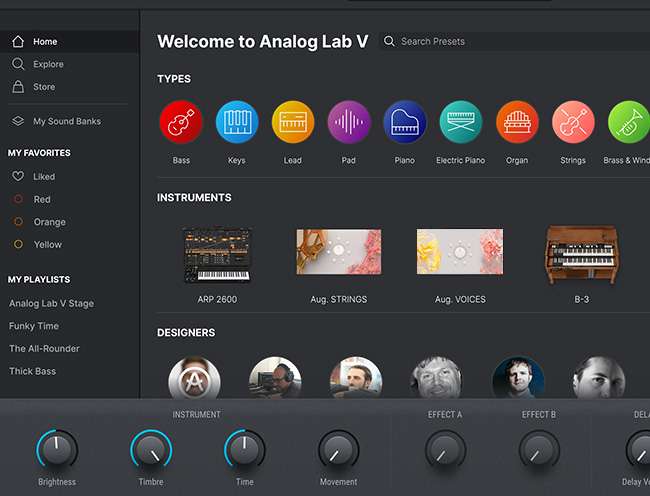Select the Organ type icon
This screenshot has width=650, height=496.
click(x=517, y=122)
